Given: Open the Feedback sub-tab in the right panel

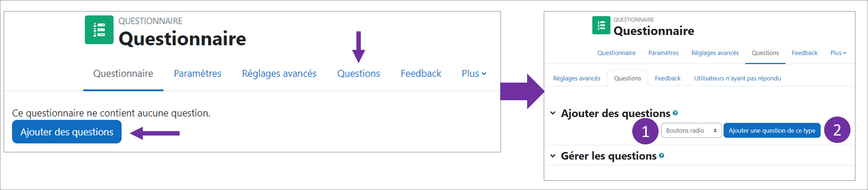Looking at the screenshot, I should click(x=667, y=78).
